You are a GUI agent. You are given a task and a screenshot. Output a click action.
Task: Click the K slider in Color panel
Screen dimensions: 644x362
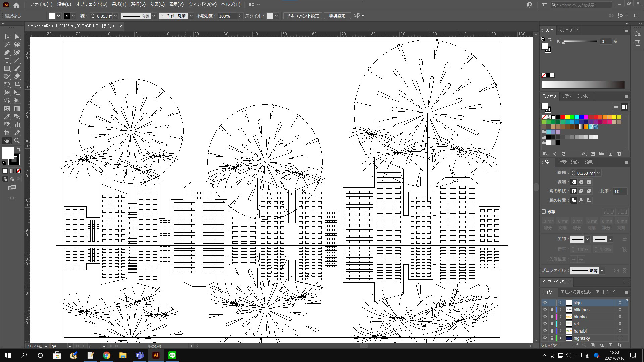pyautogui.click(x=580, y=41)
